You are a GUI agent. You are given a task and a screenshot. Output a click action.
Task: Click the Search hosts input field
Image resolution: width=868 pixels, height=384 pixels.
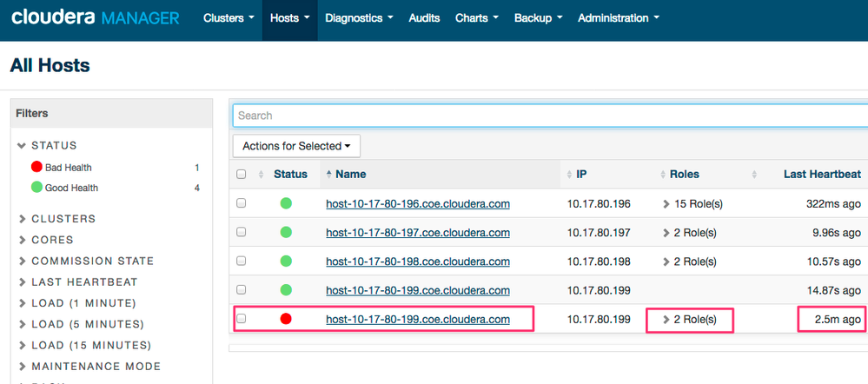pos(547,116)
